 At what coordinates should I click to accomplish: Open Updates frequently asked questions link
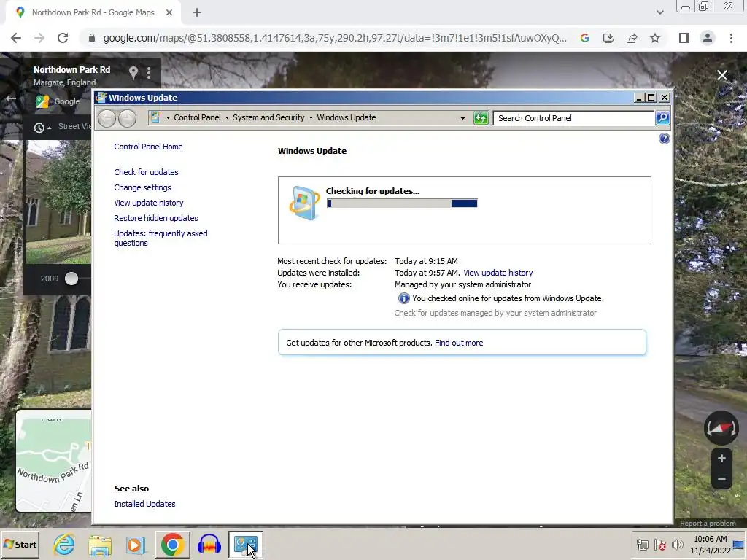pos(160,238)
